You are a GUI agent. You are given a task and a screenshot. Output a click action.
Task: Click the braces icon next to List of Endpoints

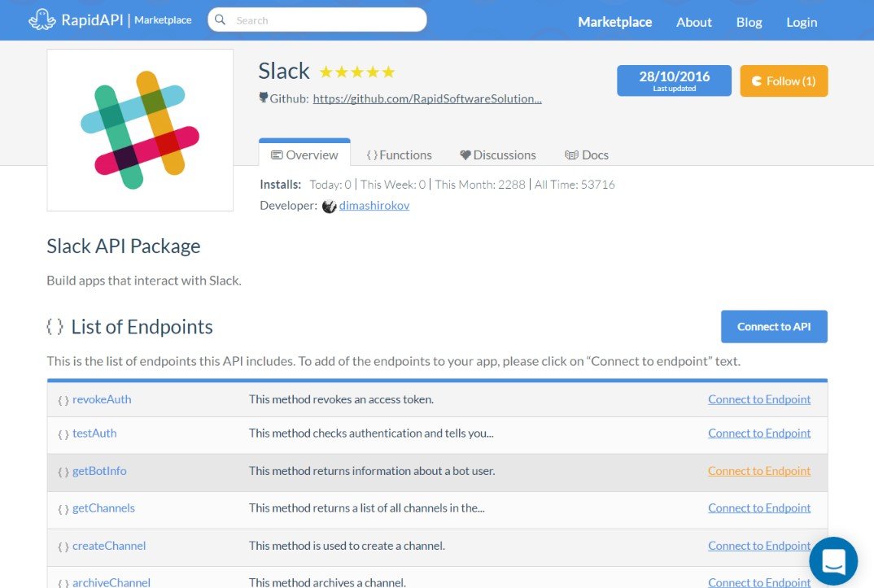point(55,327)
